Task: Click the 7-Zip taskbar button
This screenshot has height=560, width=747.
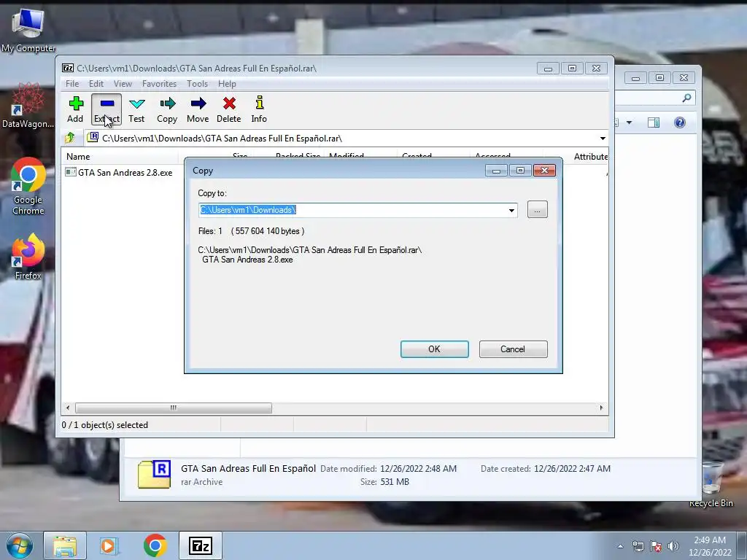Action: tap(201, 545)
